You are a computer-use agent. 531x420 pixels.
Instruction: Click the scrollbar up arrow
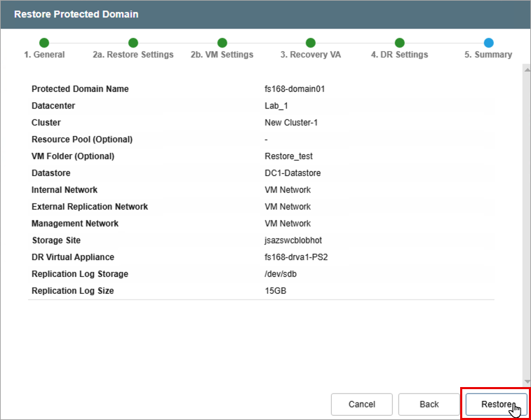[527, 68]
